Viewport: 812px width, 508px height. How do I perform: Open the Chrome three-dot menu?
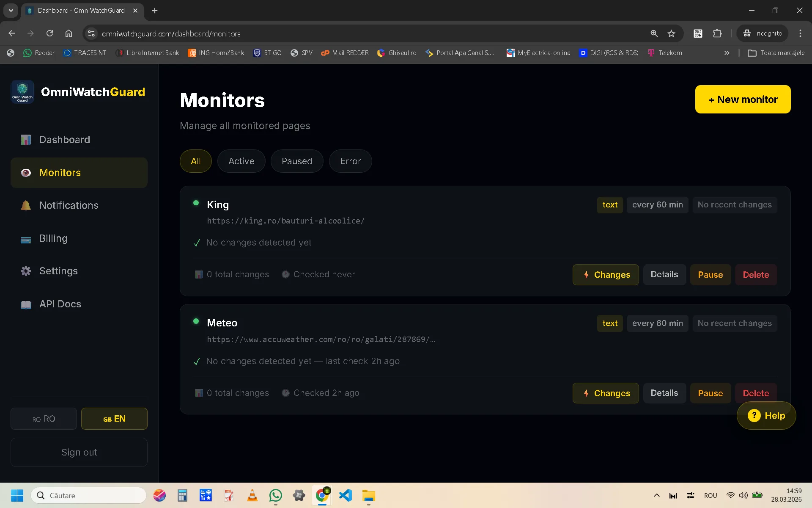[x=800, y=33]
